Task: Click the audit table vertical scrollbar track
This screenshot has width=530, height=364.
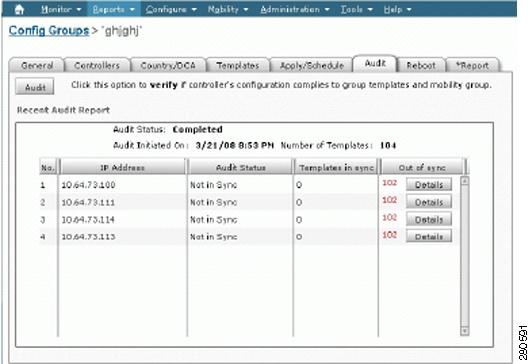Action: 465,256
